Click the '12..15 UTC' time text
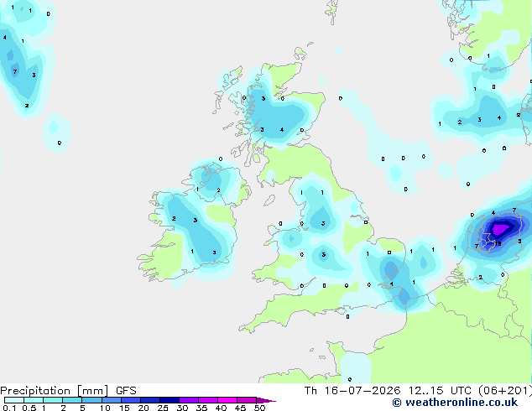This screenshot has width=532, height=411. coord(440,391)
